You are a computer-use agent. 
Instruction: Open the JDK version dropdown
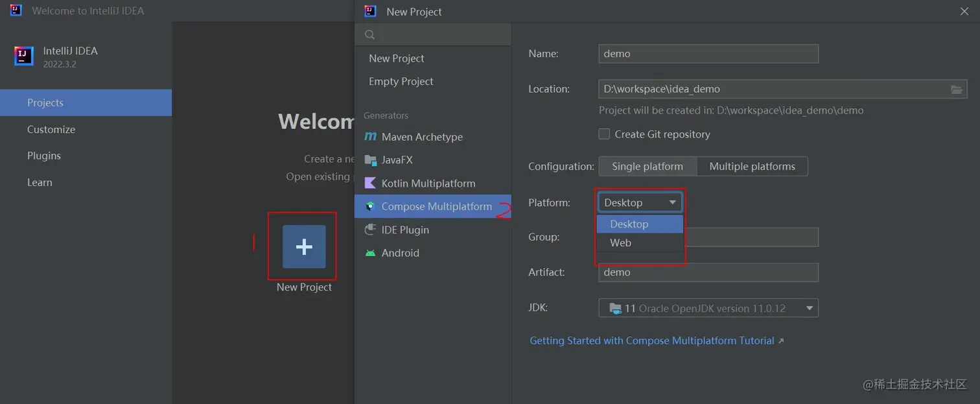(809, 309)
